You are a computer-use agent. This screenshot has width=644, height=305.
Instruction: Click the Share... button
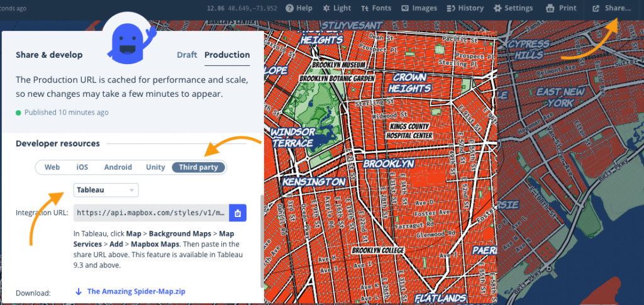point(611,8)
